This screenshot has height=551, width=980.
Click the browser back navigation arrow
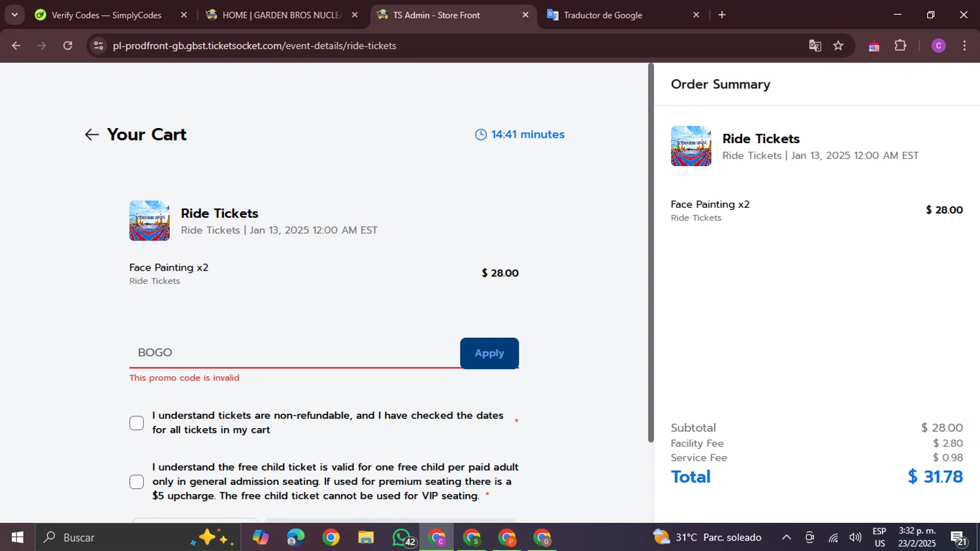coord(16,46)
